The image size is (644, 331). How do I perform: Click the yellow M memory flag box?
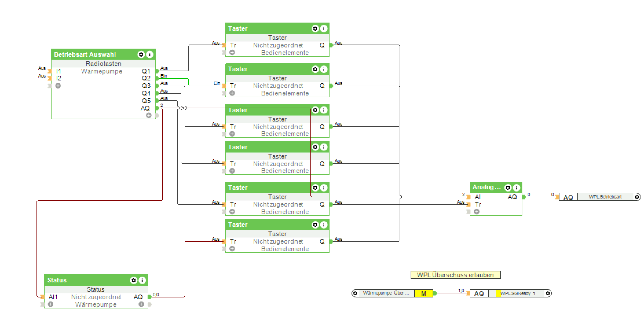coord(423,293)
